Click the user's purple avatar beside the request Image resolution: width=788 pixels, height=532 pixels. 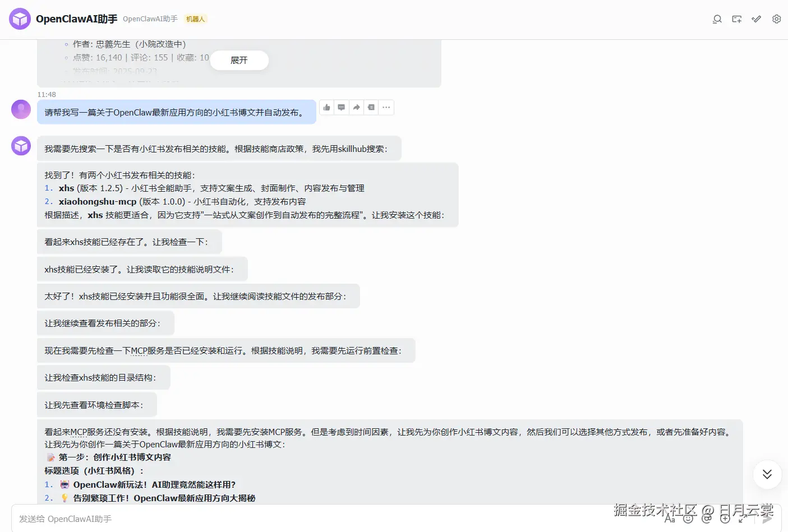21,109
